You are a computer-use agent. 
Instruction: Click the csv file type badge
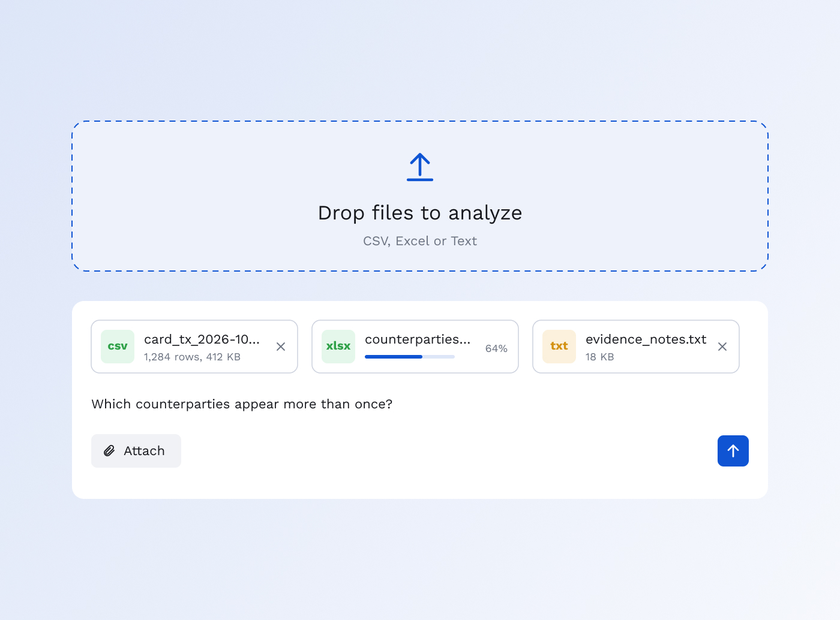coord(118,347)
